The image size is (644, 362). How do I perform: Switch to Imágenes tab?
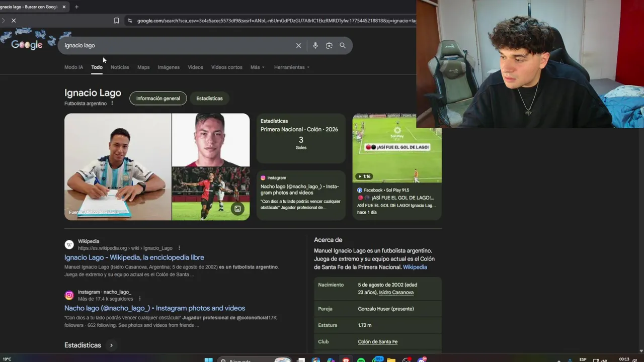(x=169, y=67)
